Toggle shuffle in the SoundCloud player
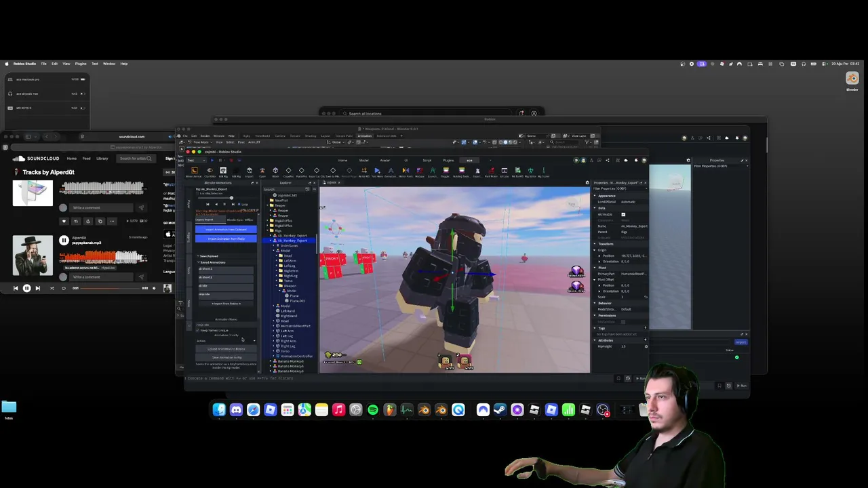The image size is (868, 488). point(52,288)
